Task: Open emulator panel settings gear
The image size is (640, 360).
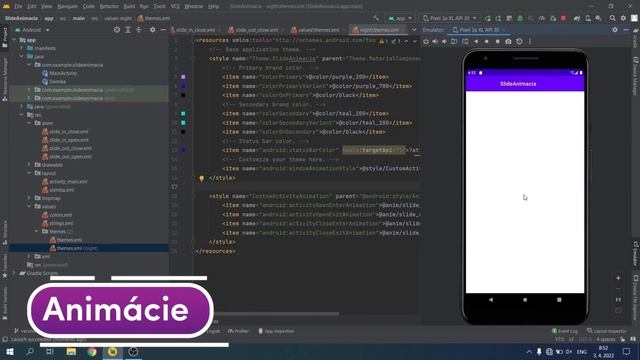Action: [615, 30]
